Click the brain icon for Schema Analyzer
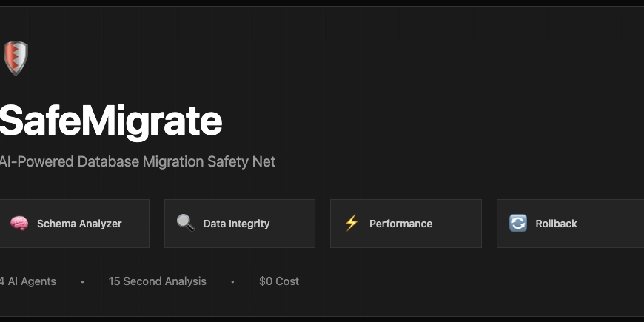Screen dimensions: 644x322 click(x=19, y=223)
